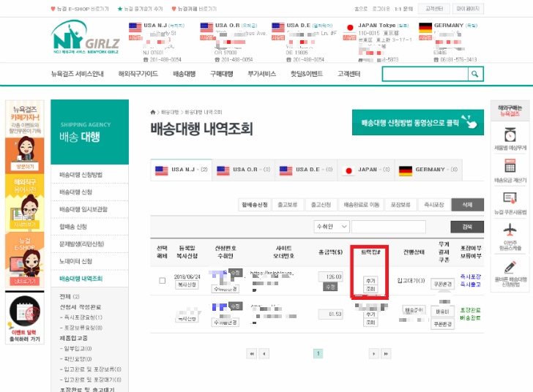Open 핫딜&이벤트 in main navigation

307,74
